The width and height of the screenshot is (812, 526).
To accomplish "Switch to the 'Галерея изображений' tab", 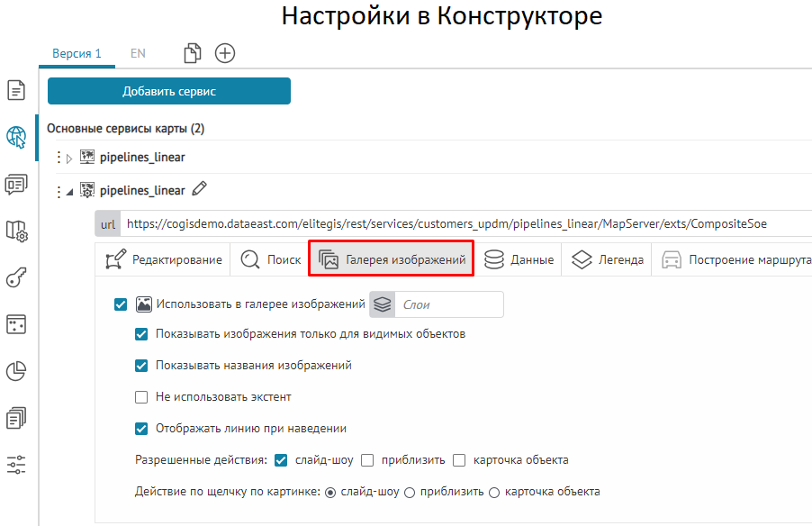I will (x=392, y=259).
